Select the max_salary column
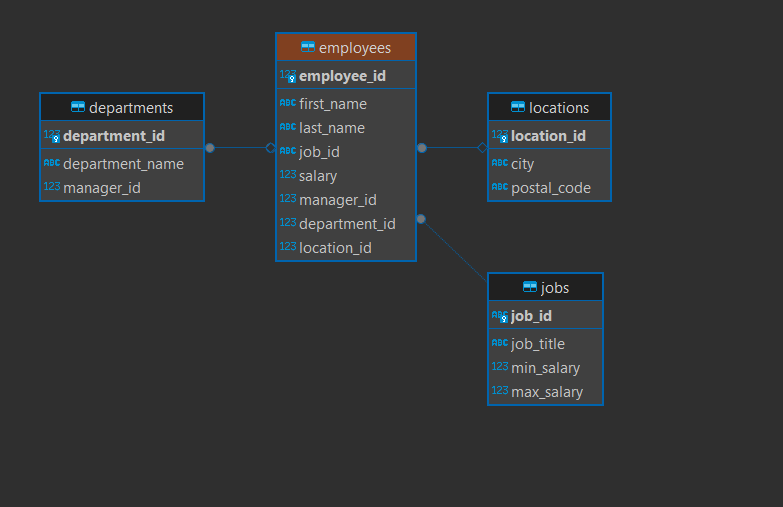Viewport: 783px width, 507px height. (x=545, y=391)
